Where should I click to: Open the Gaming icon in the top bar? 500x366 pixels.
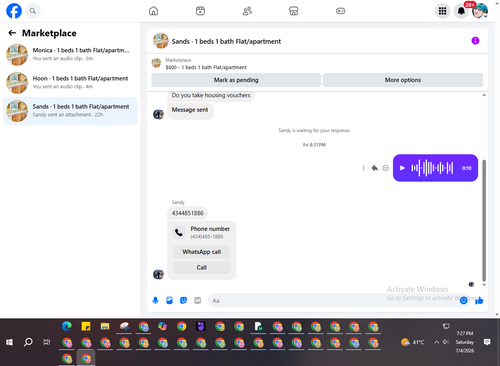tap(340, 11)
